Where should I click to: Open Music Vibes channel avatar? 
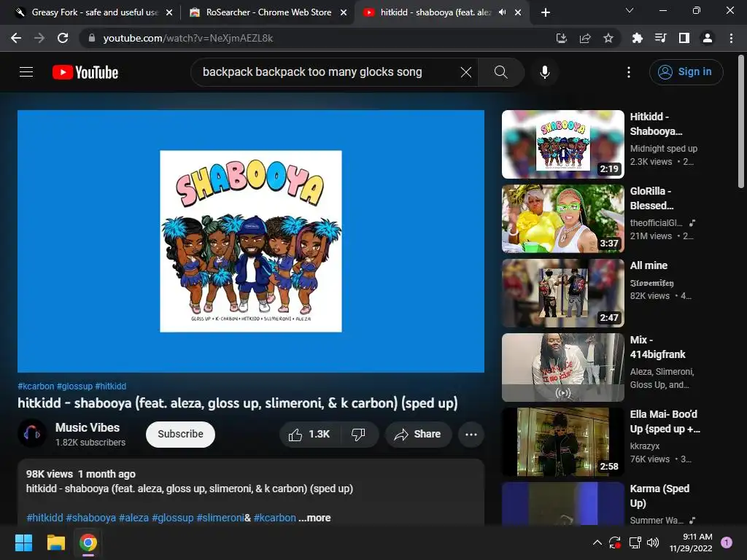pyautogui.click(x=32, y=433)
